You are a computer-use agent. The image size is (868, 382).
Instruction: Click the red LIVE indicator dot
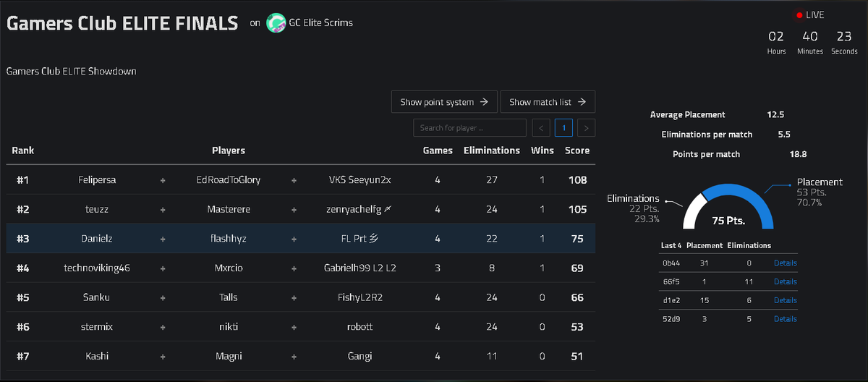coord(799,15)
